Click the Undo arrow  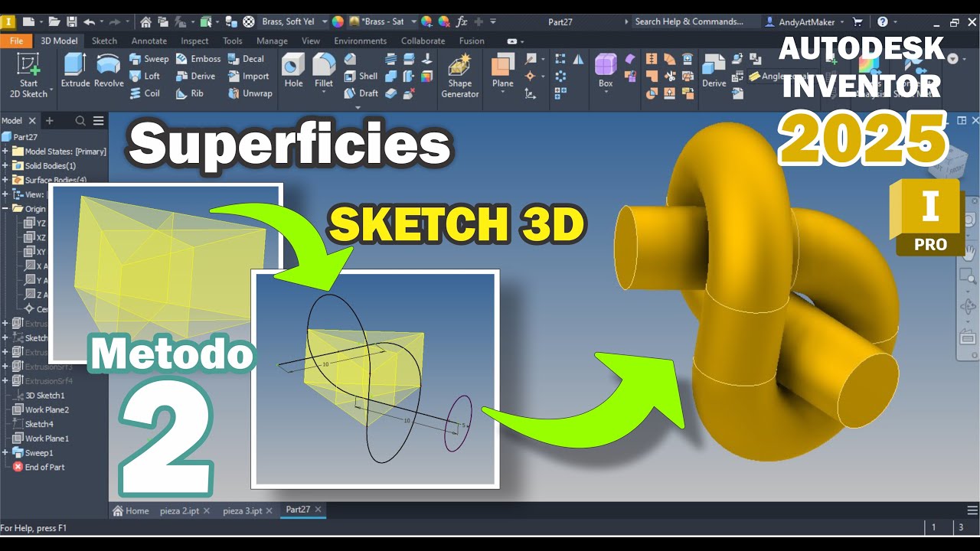coord(89,21)
